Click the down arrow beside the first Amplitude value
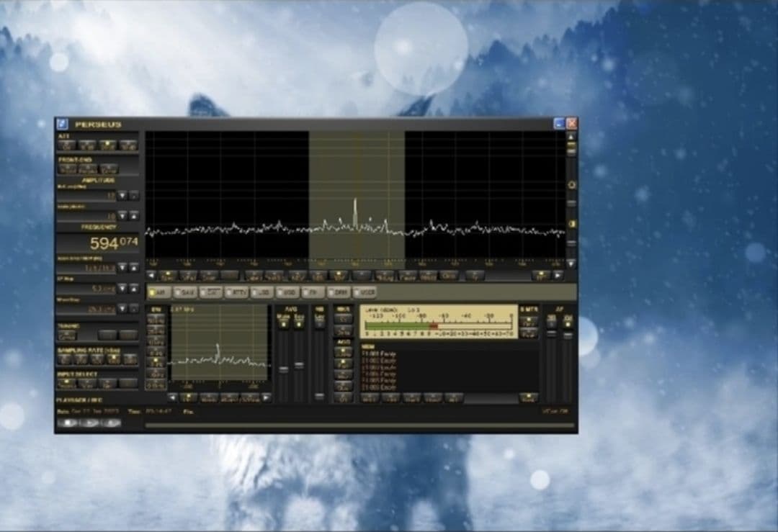This screenshot has width=778, height=532. (x=122, y=195)
